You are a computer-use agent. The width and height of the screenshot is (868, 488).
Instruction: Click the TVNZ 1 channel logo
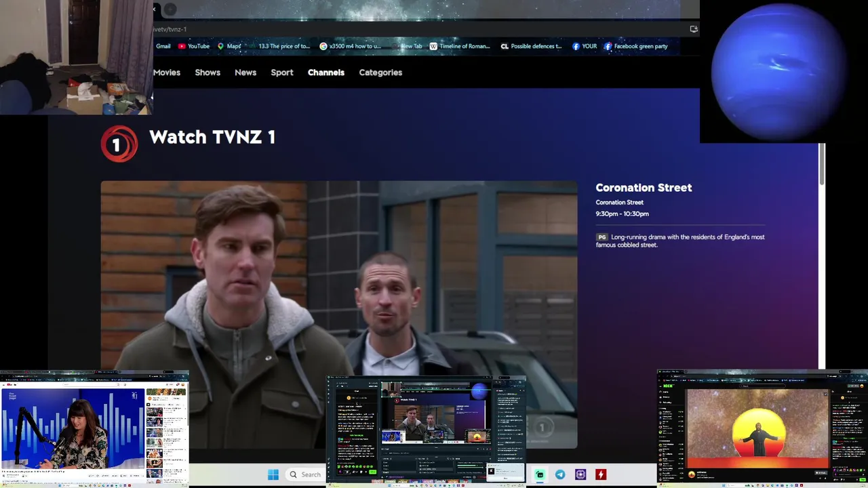point(119,144)
